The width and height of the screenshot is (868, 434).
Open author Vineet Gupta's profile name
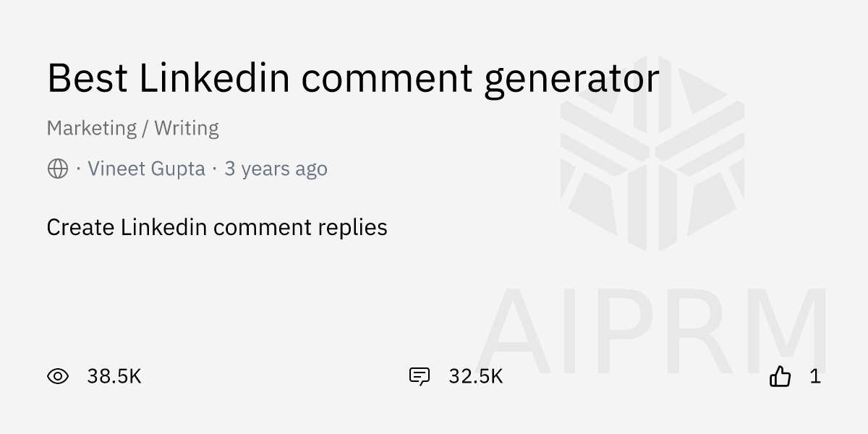tap(146, 169)
